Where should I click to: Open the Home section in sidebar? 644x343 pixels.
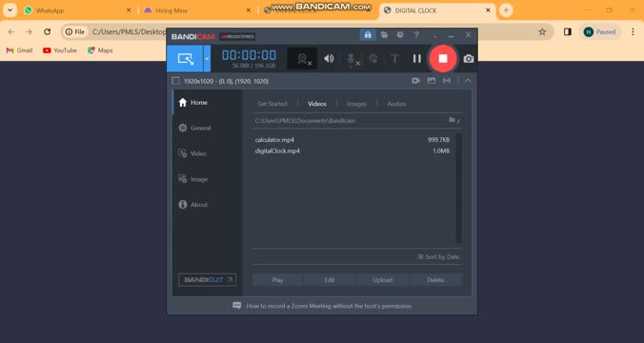click(x=208, y=102)
